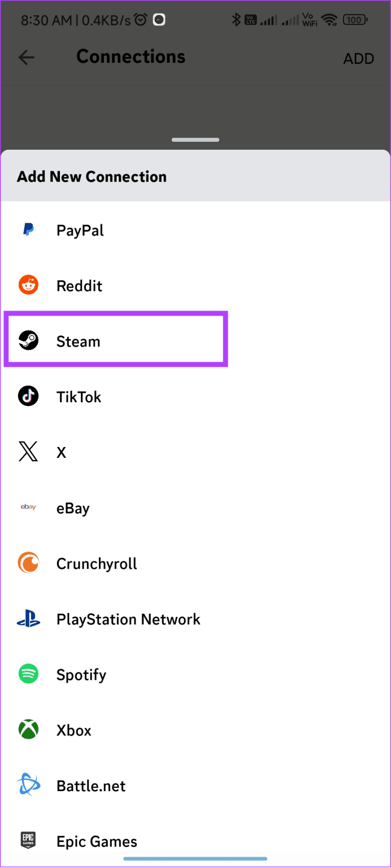The height and width of the screenshot is (868, 391).
Task: Tap the X logo icon
Action: (28, 451)
